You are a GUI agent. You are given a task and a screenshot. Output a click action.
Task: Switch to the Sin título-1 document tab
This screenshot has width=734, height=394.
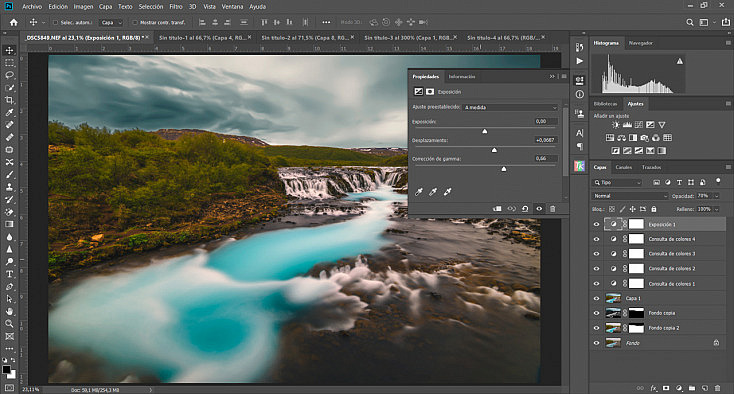coord(202,37)
